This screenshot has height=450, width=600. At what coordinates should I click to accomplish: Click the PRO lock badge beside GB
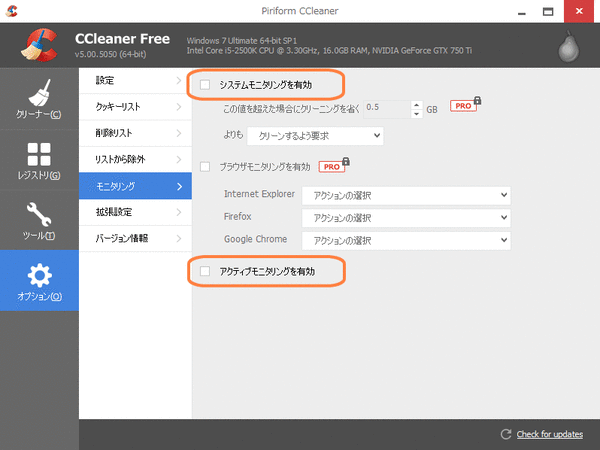point(465,104)
